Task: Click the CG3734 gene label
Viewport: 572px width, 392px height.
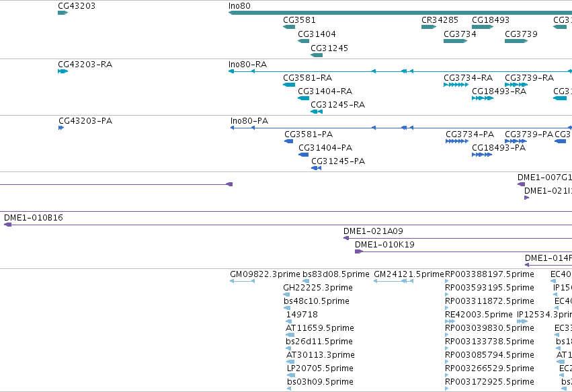Action: (460, 34)
